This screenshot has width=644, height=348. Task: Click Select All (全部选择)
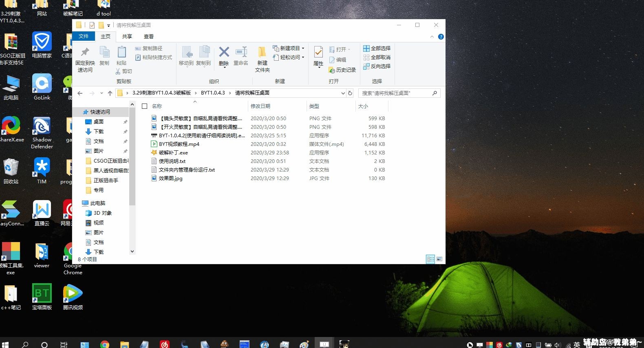[377, 48]
